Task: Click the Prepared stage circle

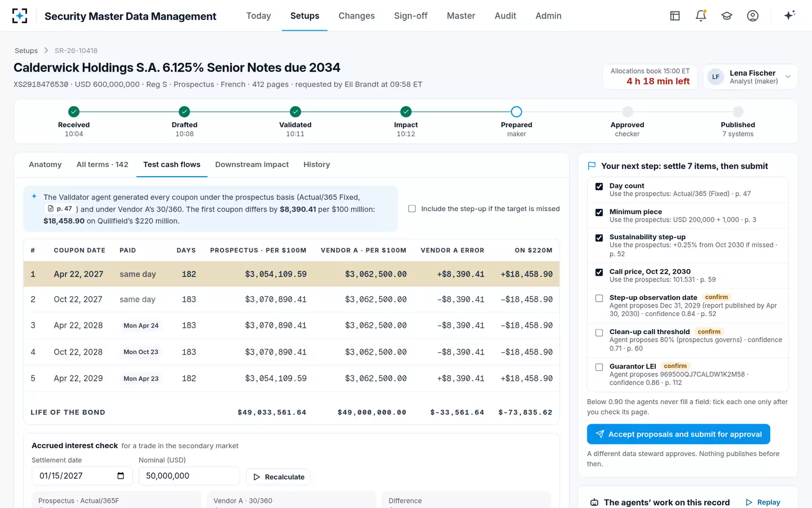Action: point(517,112)
